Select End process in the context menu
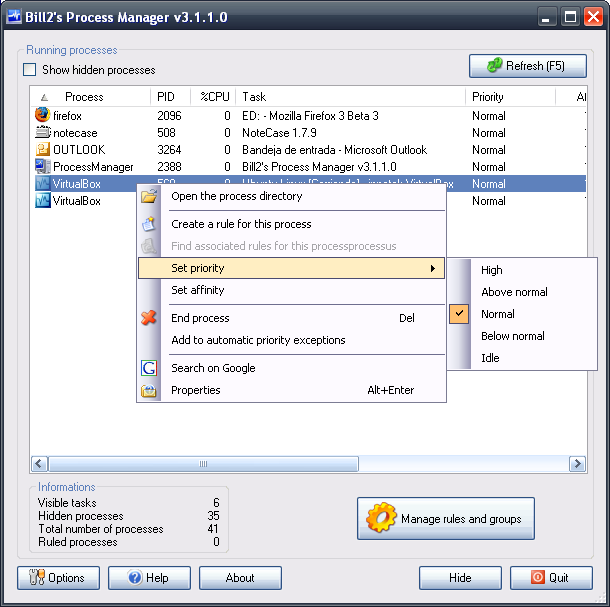610x607 pixels. click(291, 318)
